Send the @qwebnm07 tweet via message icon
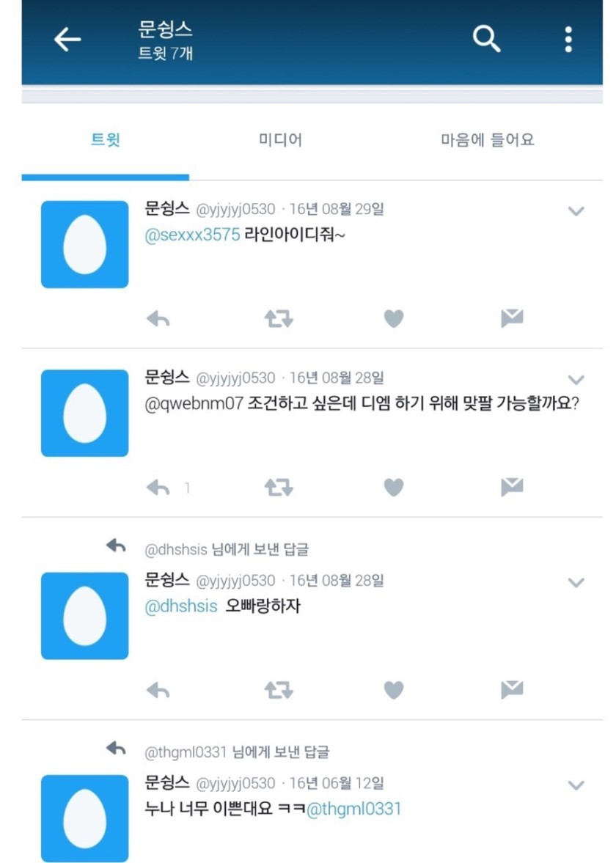Image resolution: width=616 pixels, height=863 pixels. pyautogui.click(x=512, y=487)
